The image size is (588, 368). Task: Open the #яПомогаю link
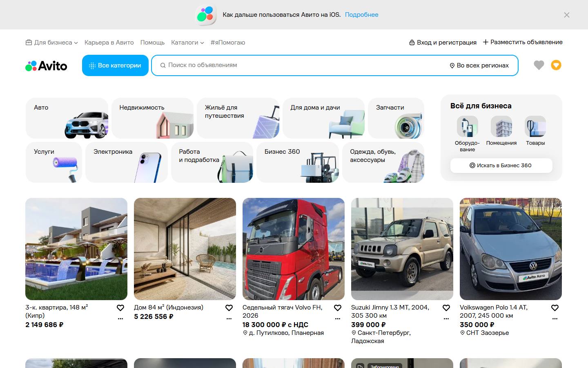(228, 43)
